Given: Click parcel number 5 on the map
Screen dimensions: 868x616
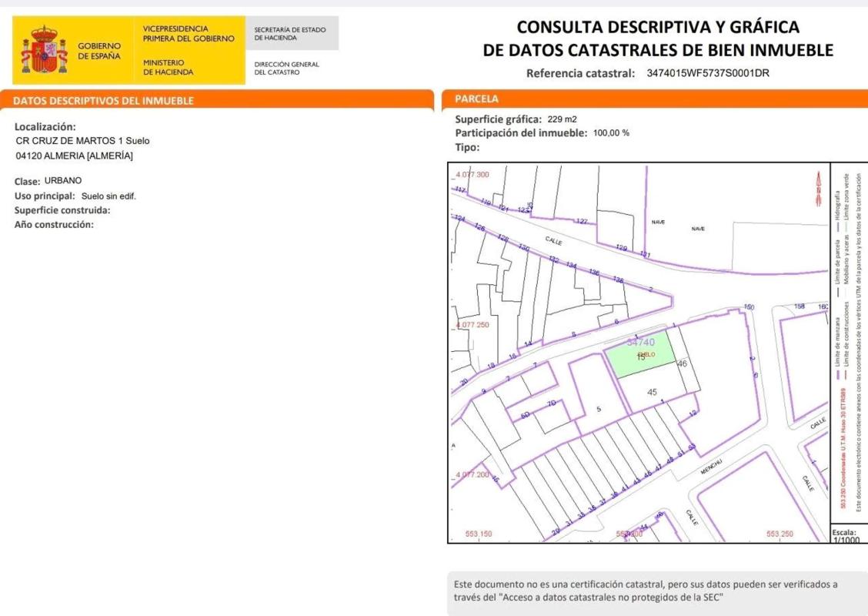Looking at the screenshot, I should tap(599, 409).
